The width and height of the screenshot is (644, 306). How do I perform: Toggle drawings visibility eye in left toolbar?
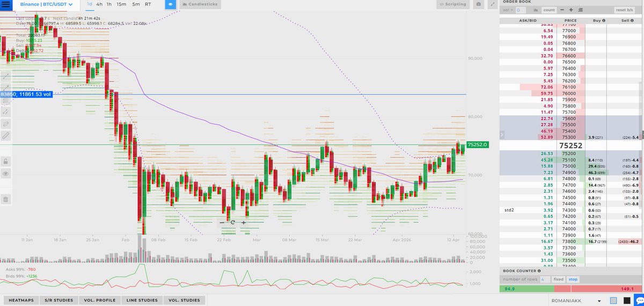(x=6, y=173)
